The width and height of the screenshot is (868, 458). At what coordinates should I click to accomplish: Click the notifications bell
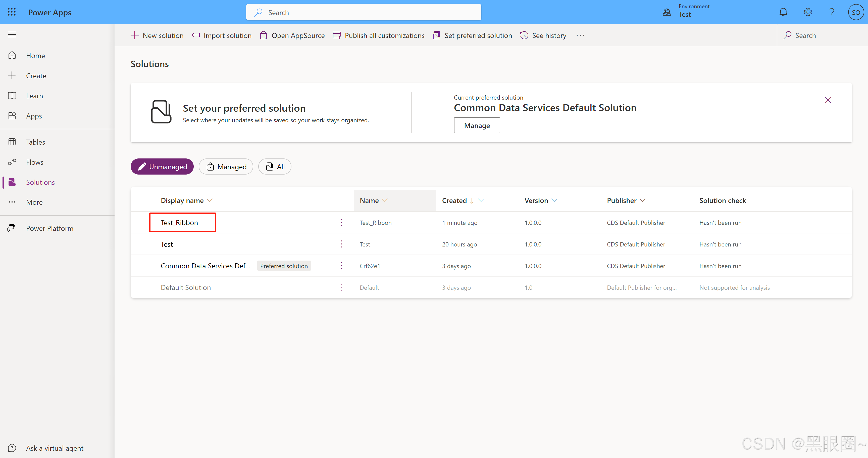pos(783,12)
